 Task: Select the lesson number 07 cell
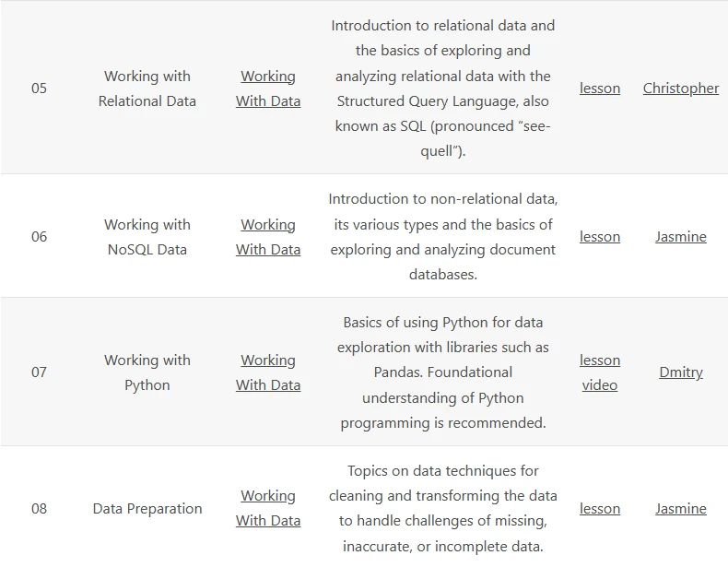39,372
